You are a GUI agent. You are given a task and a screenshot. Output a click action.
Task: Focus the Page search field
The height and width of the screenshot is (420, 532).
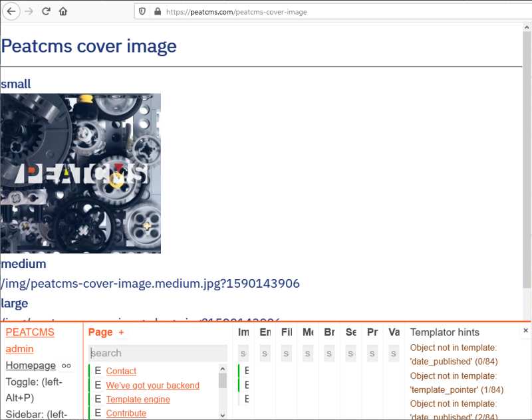point(158,354)
